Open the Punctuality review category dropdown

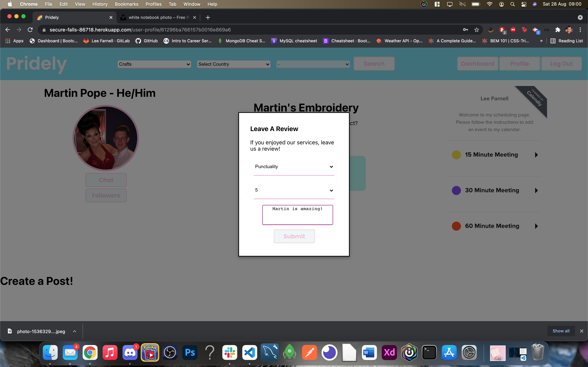coord(294,167)
